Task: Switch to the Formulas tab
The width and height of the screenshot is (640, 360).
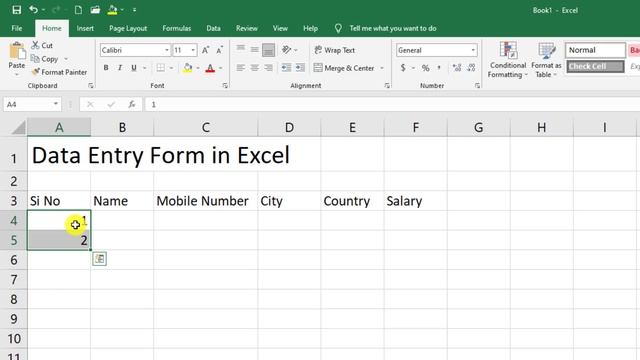Action: tap(176, 28)
